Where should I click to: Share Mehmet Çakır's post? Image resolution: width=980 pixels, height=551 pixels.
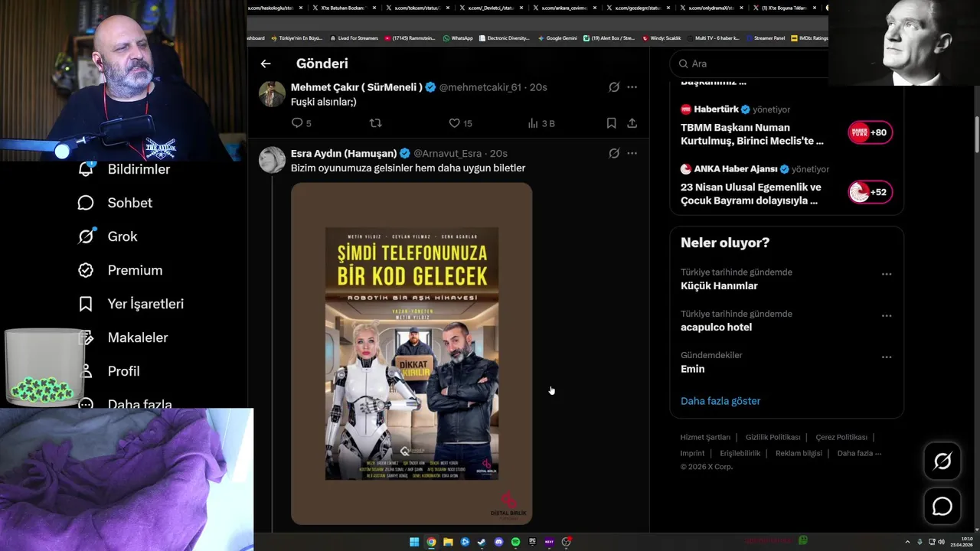[632, 122]
